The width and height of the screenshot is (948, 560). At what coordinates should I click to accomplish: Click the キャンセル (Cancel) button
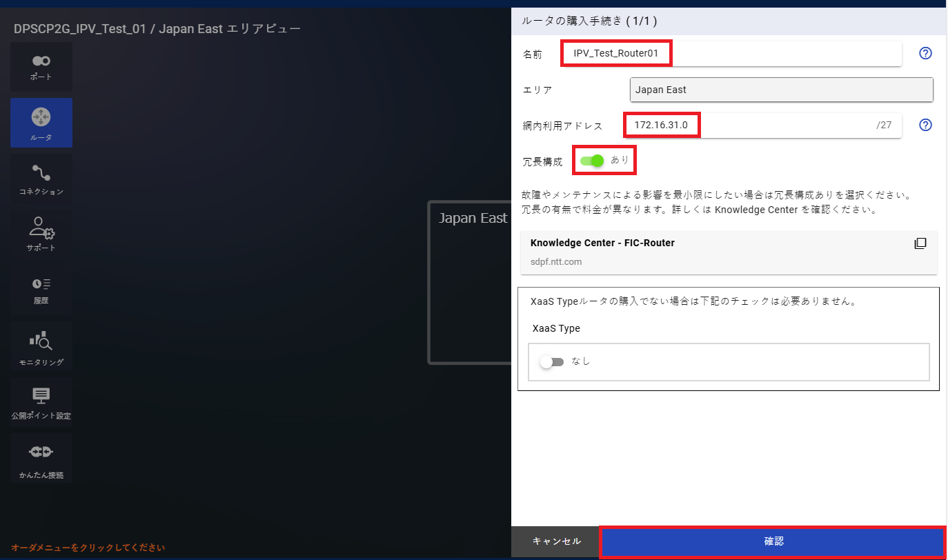[556, 542]
